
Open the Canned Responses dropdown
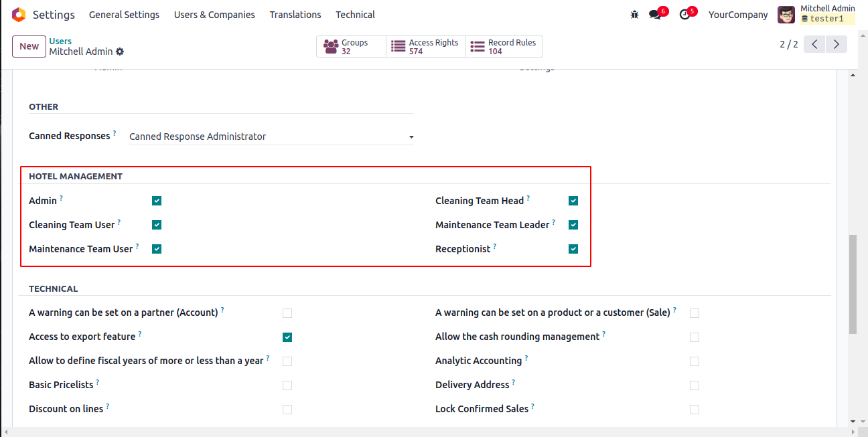point(271,137)
